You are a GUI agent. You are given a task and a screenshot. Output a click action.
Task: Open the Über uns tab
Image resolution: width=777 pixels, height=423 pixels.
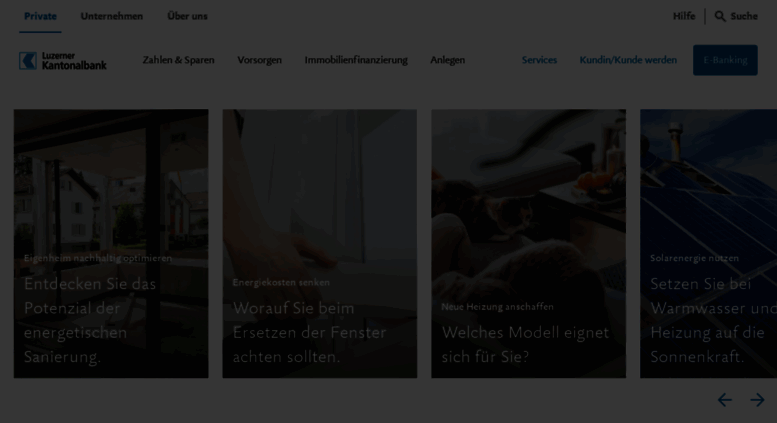click(x=187, y=16)
